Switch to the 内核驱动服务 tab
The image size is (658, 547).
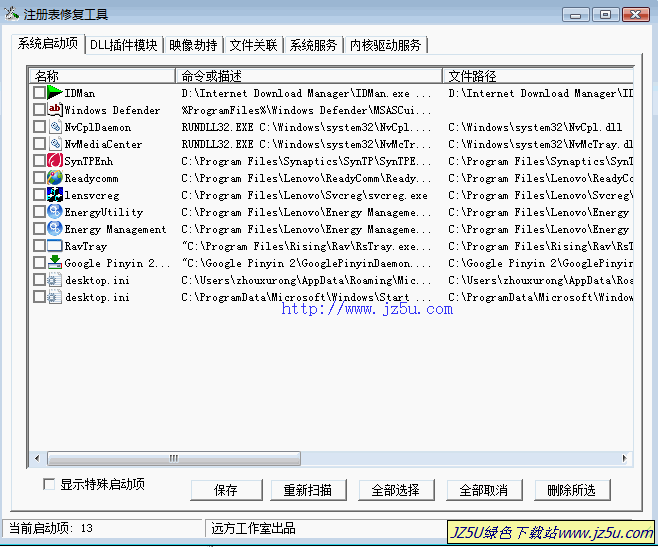pyautogui.click(x=385, y=45)
